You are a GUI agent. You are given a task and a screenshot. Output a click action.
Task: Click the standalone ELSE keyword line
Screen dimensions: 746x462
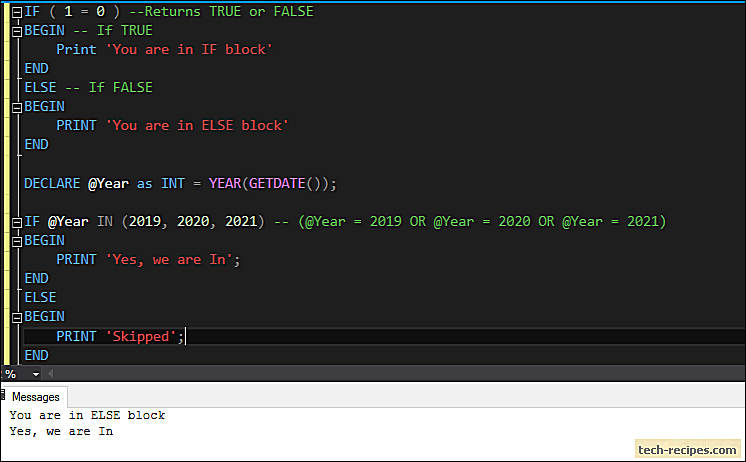pos(40,297)
